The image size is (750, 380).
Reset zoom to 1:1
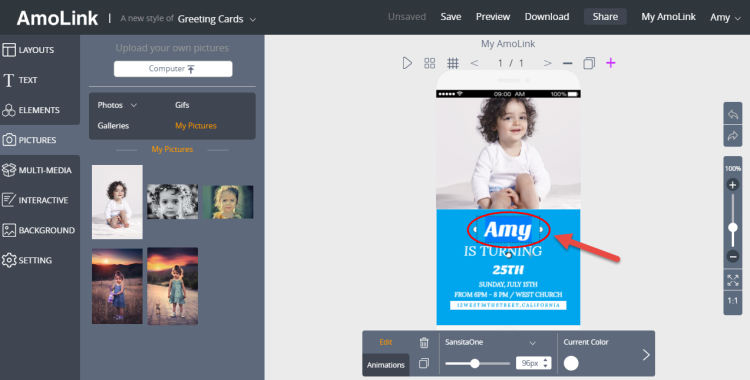point(733,301)
